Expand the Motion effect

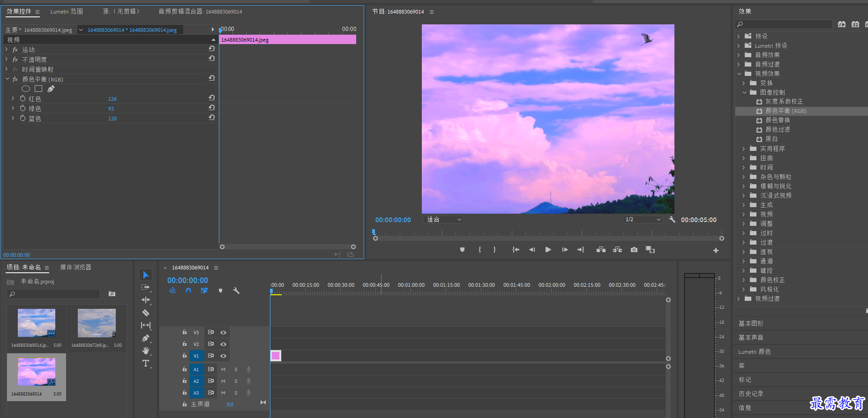7,49
